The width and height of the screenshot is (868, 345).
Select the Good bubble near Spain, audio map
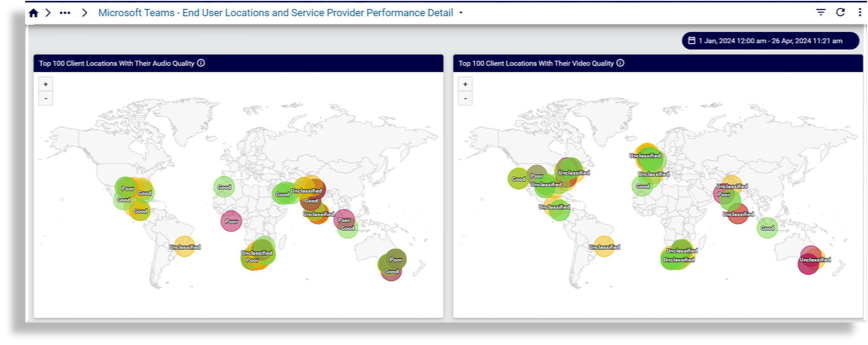point(224,187)
